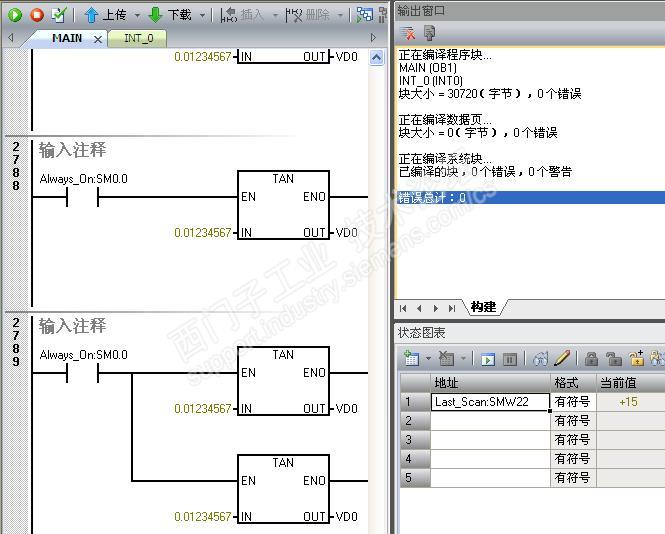Click Always_On:SM0.0 contact in network 2788
This screenshot has width=665, height=534.
coord(83,197)
